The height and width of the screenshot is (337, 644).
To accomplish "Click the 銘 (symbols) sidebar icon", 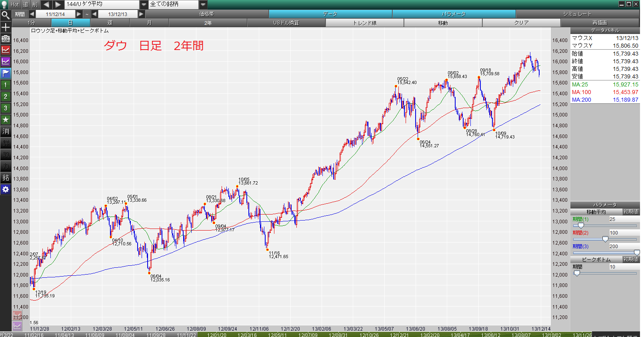I will click(x=6, y=178).
